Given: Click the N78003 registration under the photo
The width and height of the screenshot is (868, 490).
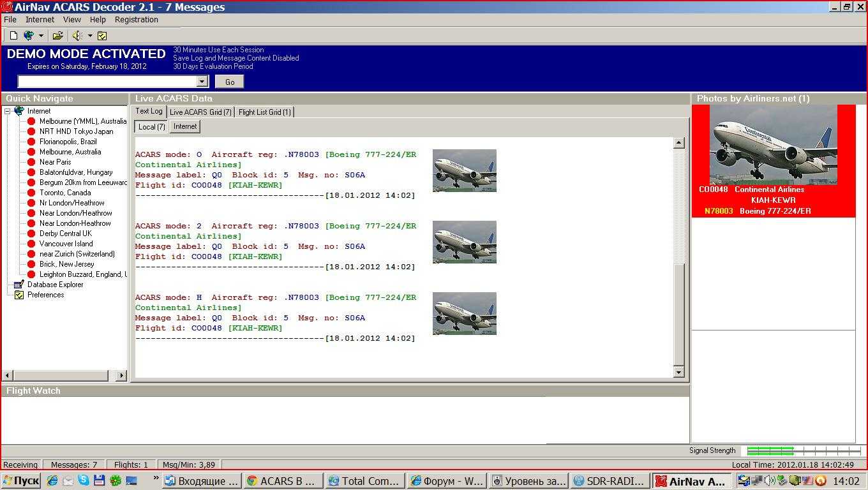Looking at the screenshot, I should (719, 211).
